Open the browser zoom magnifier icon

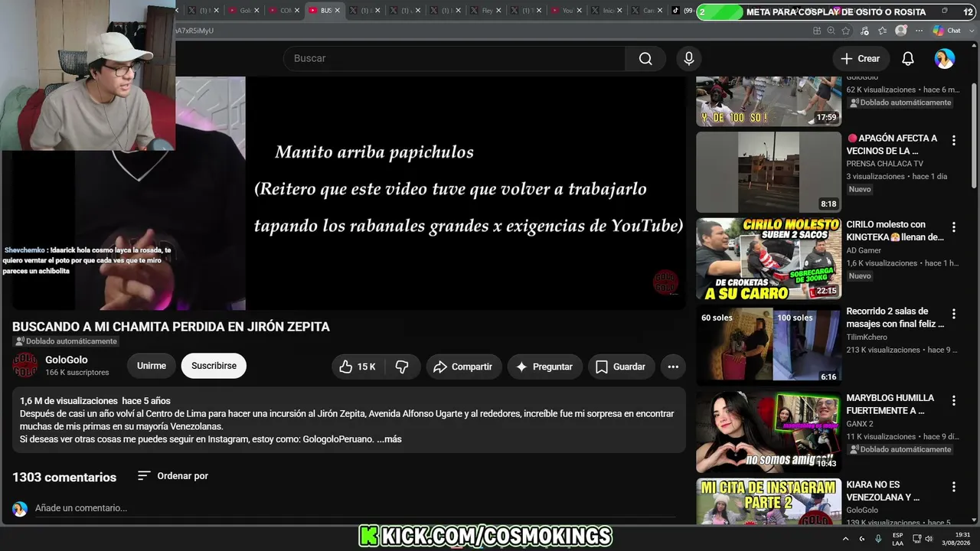831,31
